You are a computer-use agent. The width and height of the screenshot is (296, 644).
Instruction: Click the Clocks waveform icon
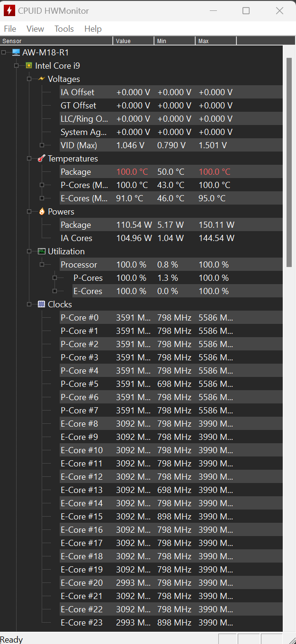[x=42, y=304]
